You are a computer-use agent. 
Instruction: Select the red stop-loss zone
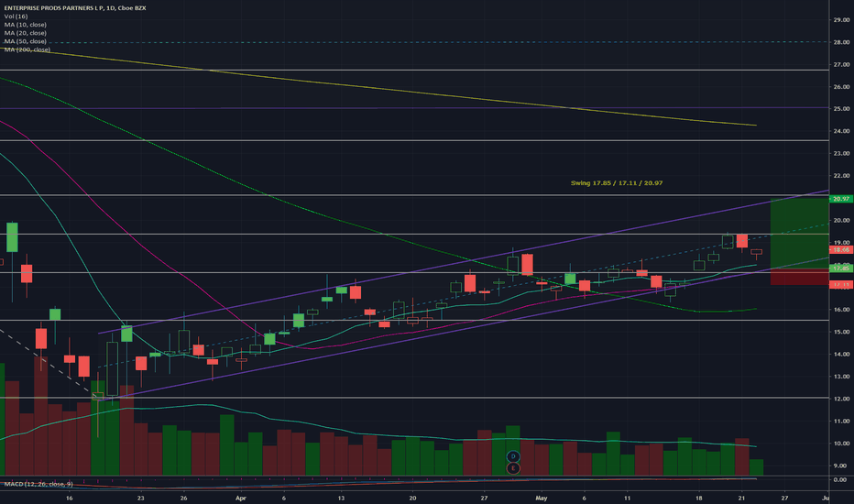(800, 276)
